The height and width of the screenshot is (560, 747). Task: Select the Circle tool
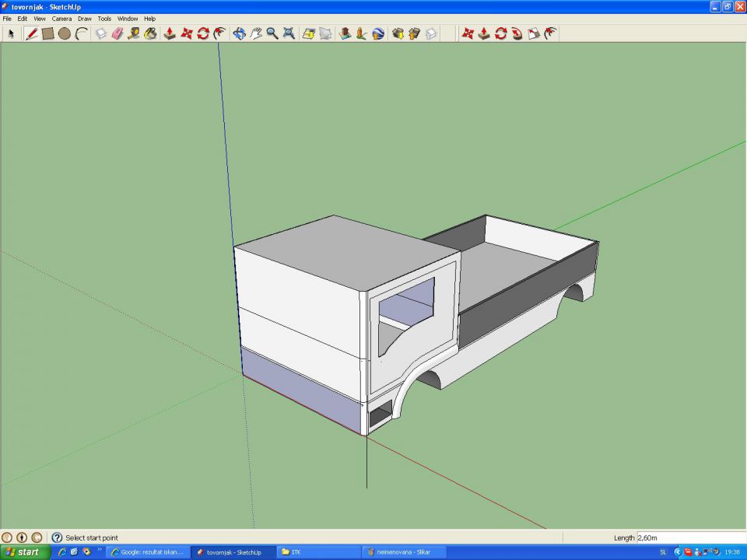coord(65,33)
